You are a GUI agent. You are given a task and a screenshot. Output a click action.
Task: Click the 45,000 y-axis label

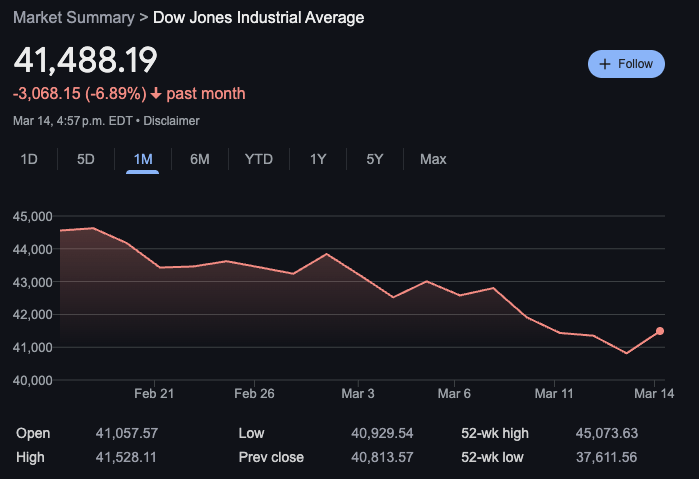[33, 217]
